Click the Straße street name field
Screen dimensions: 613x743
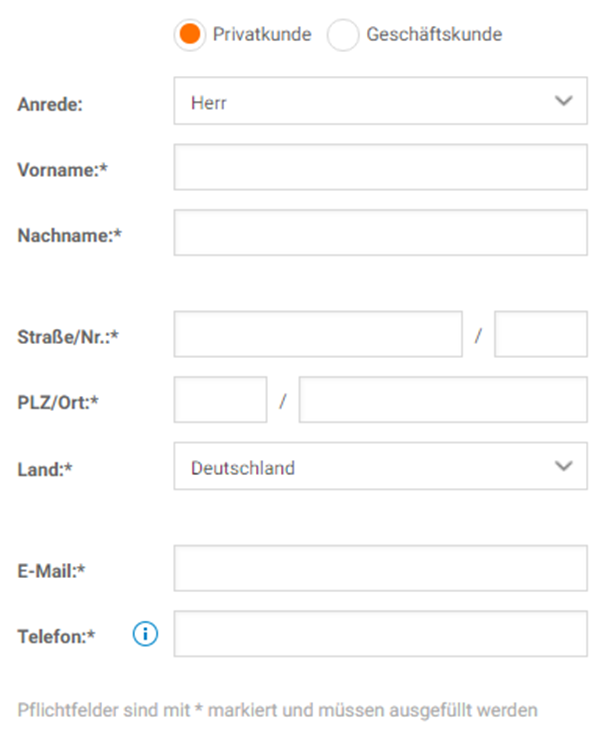[x=318, y=334]
